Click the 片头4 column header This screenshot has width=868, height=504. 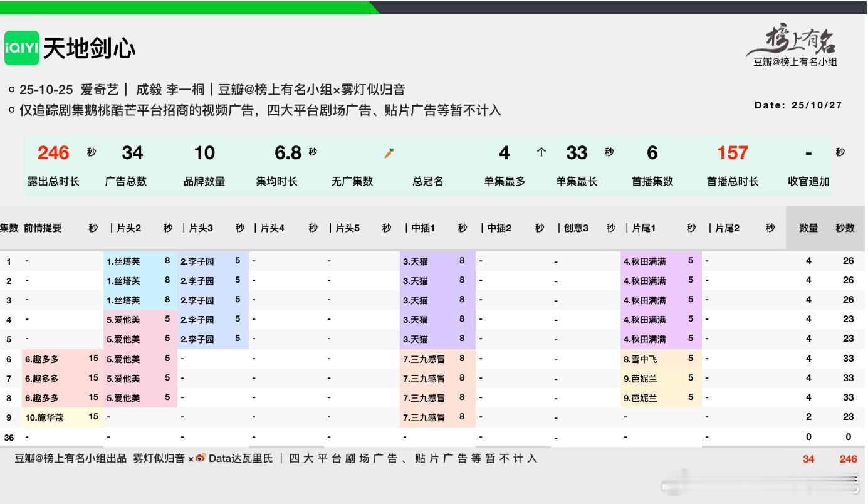pyautogui.click(x=273, y=228)
